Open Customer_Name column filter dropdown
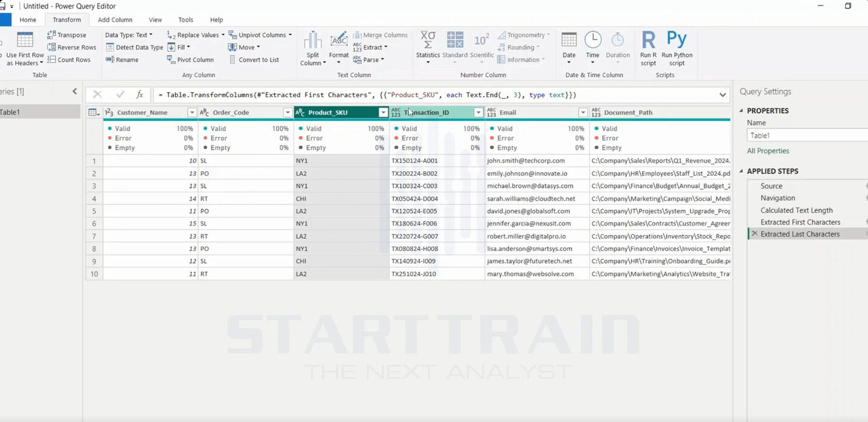 click(192, 112)
